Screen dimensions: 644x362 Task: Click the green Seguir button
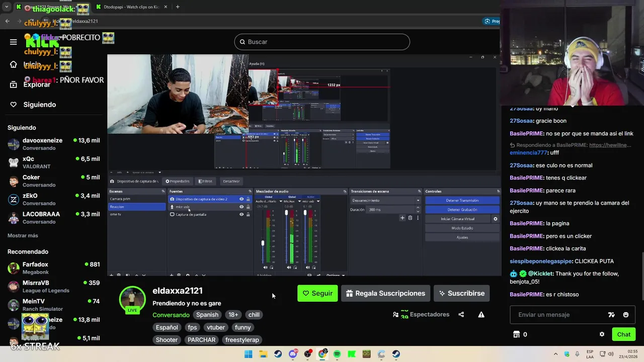[317, 294]
